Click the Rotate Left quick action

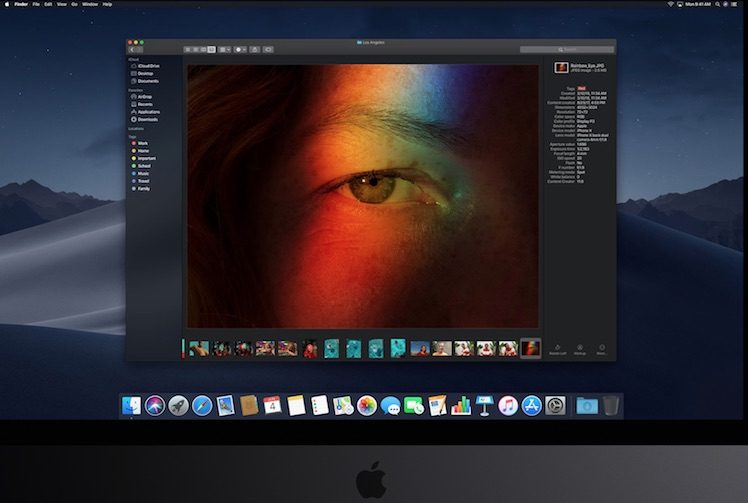pyautogui.click(x=558, y=347)
